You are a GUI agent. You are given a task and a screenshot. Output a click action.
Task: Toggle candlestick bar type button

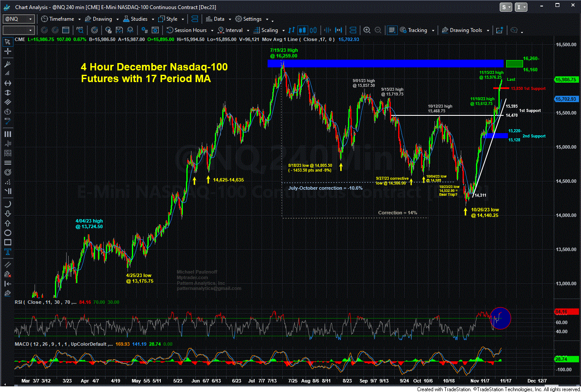click(x=303, y=30)
